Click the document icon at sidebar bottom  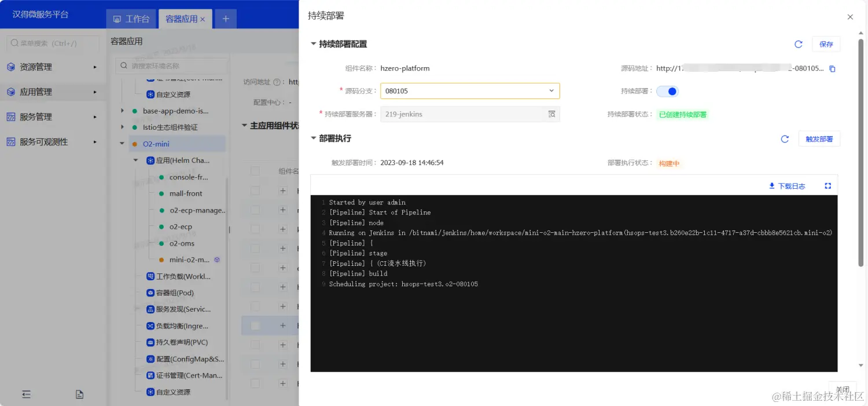(x=80, y=394)
